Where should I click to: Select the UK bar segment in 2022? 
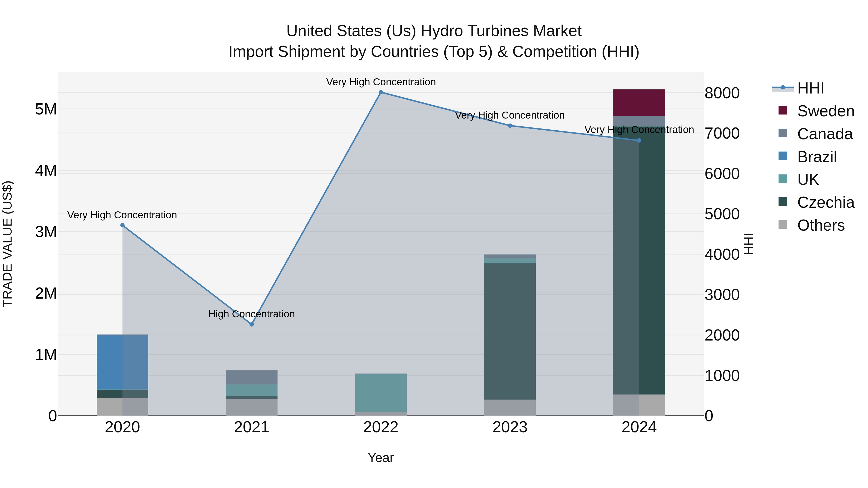tap(381, 393)
